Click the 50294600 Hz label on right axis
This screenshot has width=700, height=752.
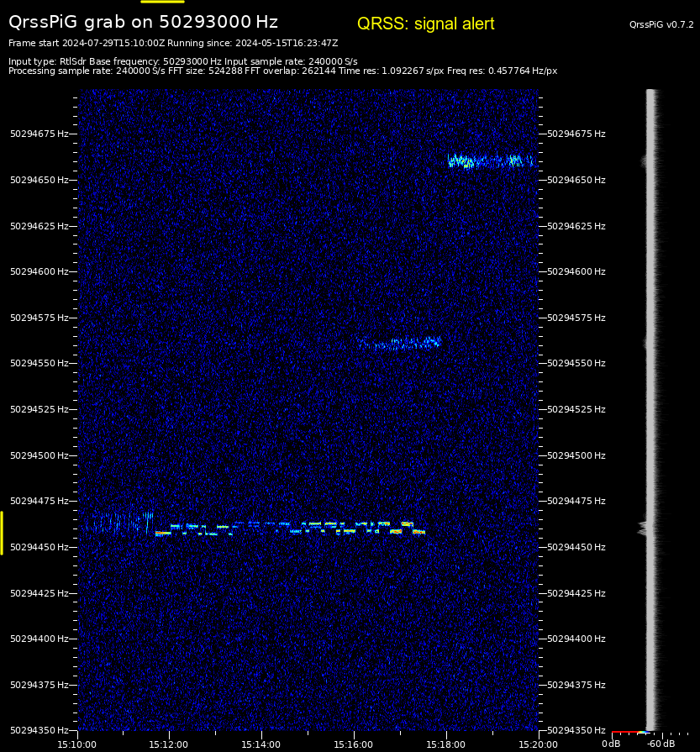[576, 271]
